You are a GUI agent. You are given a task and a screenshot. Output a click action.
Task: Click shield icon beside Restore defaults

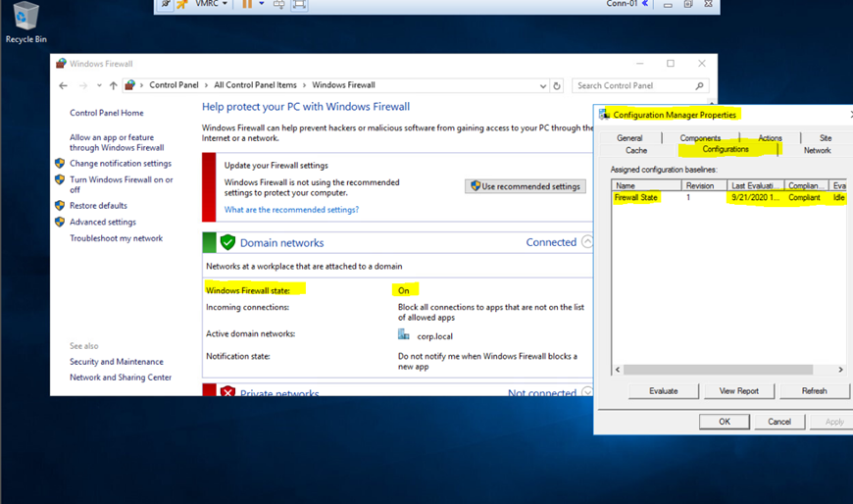pos(60,206)
